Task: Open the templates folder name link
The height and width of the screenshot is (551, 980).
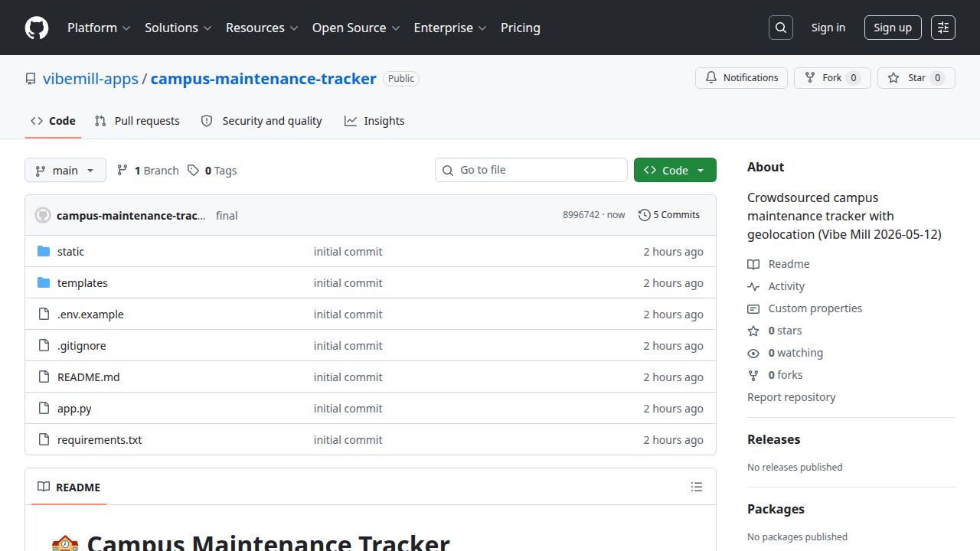Action: coord(83,283)
